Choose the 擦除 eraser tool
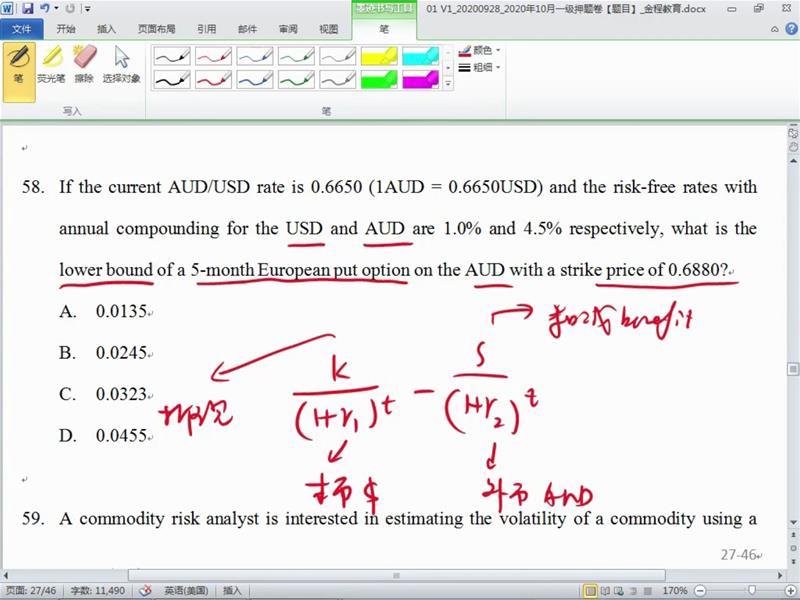The height and width of the screenshot is (600, 800). [x=85, y=64]
